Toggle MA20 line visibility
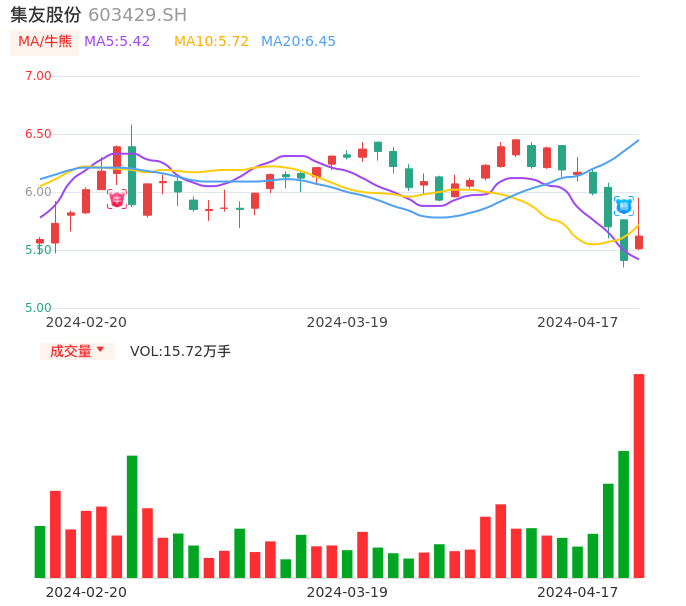Screen dimensions: 686x606 [x=298, y=42]
